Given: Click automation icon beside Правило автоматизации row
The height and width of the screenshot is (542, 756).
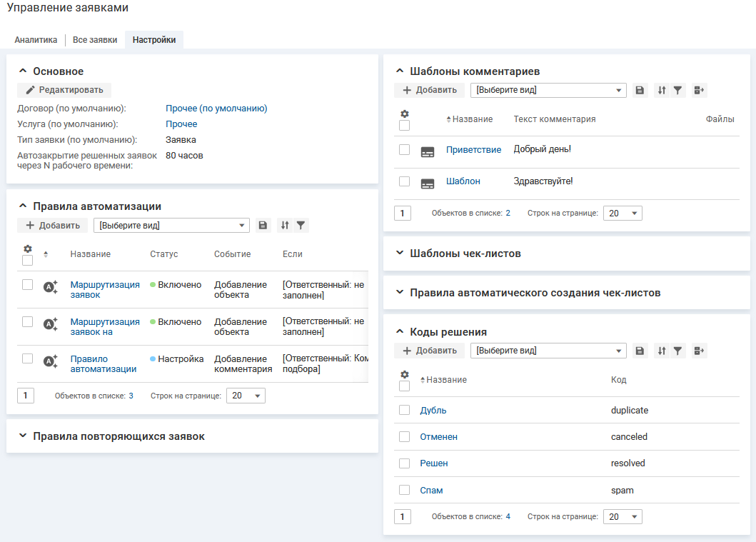Looking at the screenshot, I should click(x=50, y=361).
